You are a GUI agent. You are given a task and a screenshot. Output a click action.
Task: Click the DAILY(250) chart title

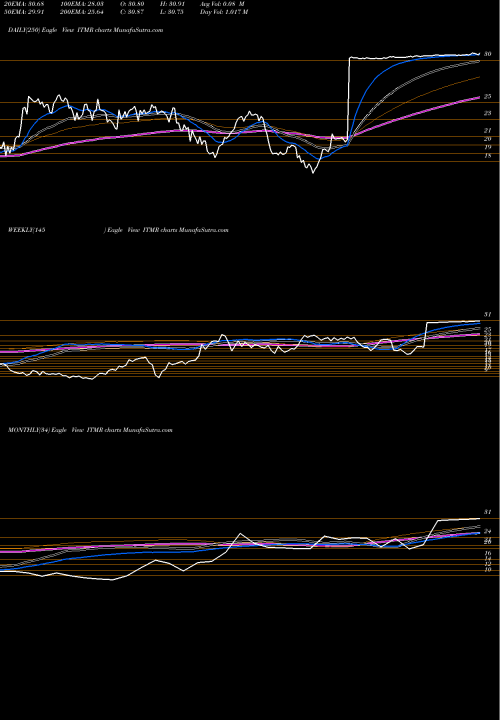pos(85,30)
